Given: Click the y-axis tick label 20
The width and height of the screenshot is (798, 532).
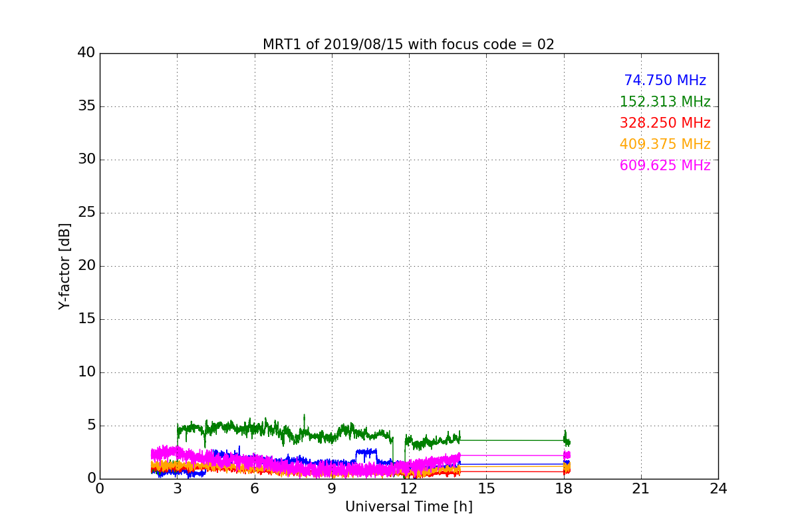Looking at the screenshot, I should pos(86,266).
